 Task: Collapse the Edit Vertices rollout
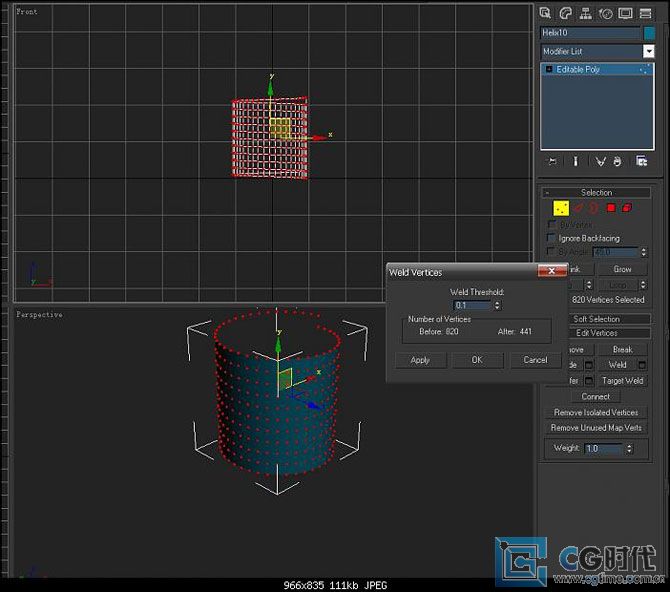pyautogui.click(x=597, y=333)
